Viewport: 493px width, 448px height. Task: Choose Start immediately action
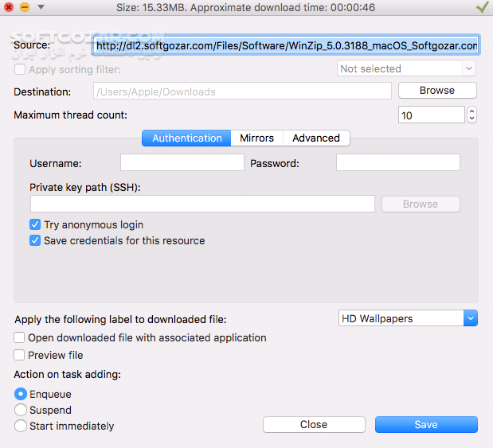21,426
